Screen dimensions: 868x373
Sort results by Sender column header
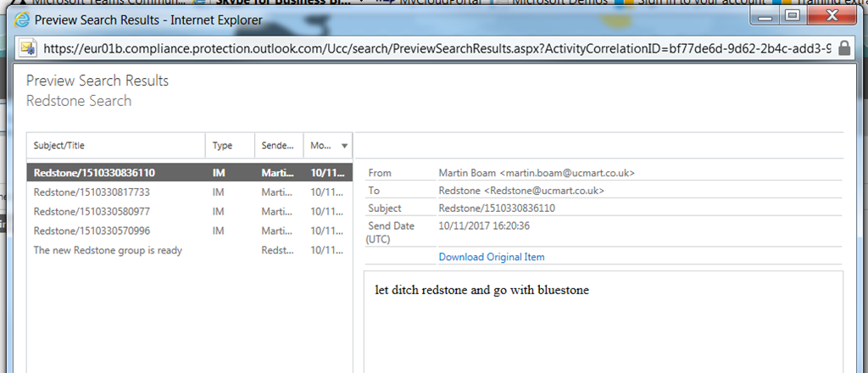278,146
